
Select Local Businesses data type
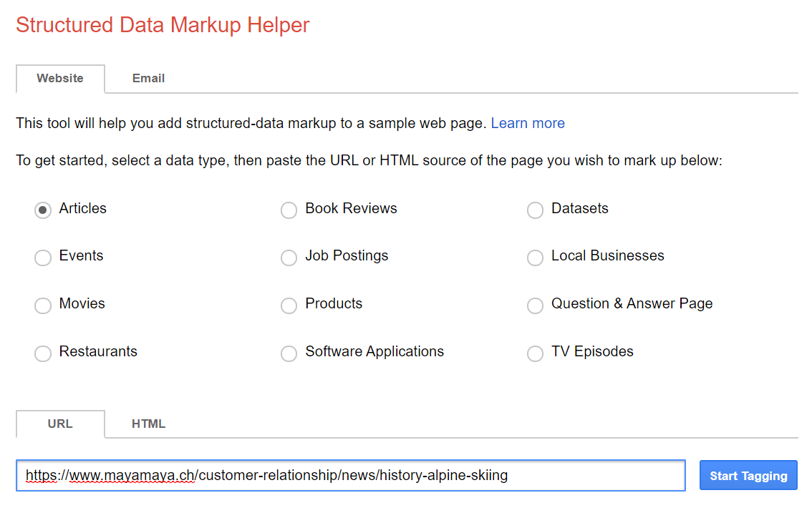point(535,257)
